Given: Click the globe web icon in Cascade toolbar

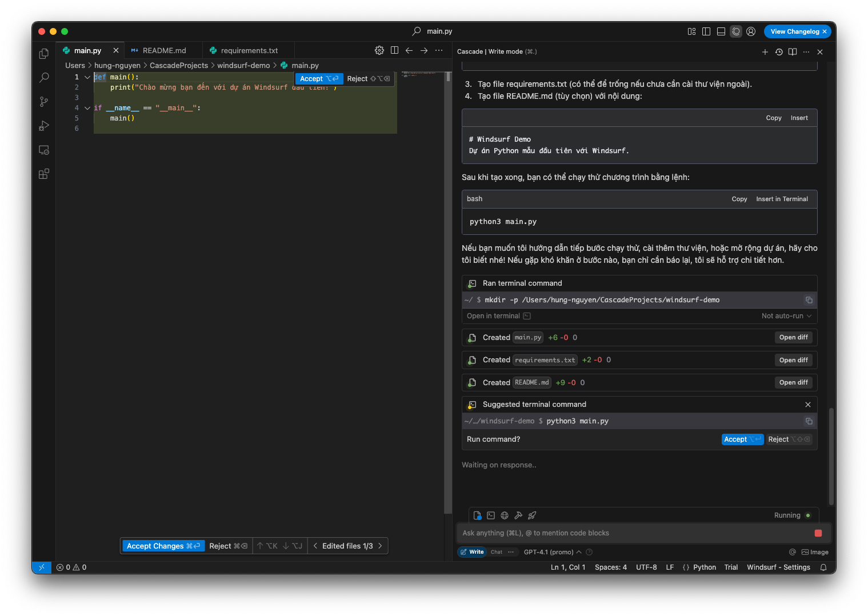Looking at the screenshot, I should click(505, 515).
